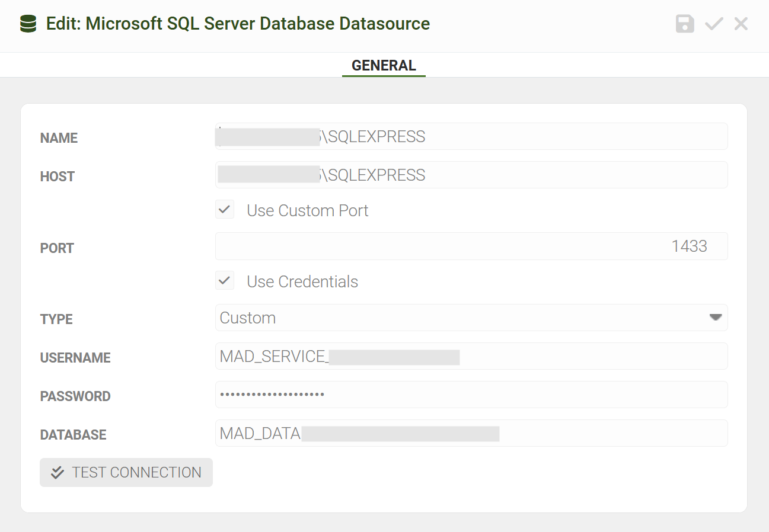This screenshot has height=532, width=769.
Task: Click the 'Use Credentials' label text
Action: (x=302, y=281)
